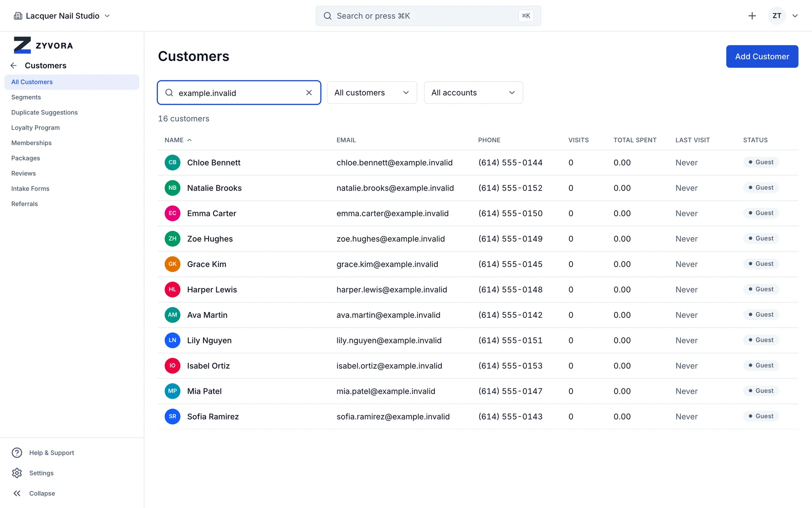
Task: Open Segments in the sidebar
Action: point(26,97)
